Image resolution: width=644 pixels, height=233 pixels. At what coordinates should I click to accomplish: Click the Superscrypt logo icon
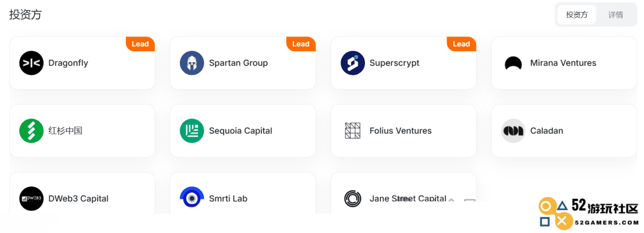(353, 63)
